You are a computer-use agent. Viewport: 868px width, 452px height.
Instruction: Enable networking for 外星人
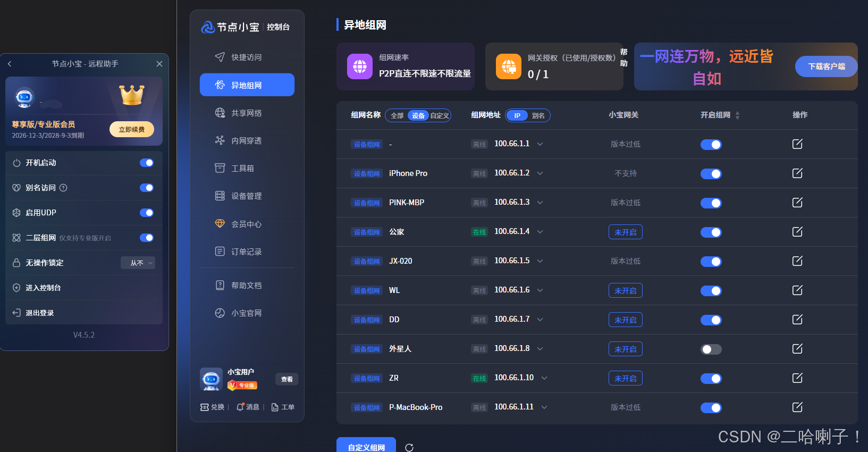[711, 349]
